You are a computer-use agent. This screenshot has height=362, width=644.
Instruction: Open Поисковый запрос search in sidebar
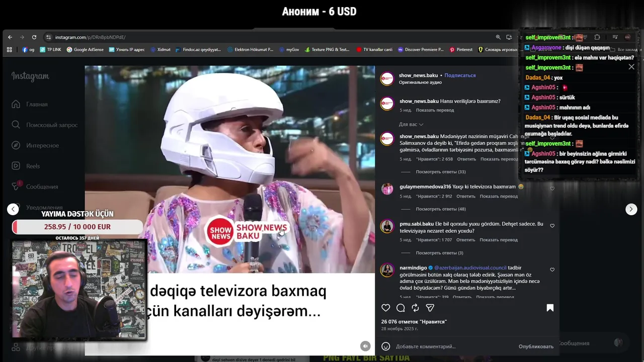45,125
